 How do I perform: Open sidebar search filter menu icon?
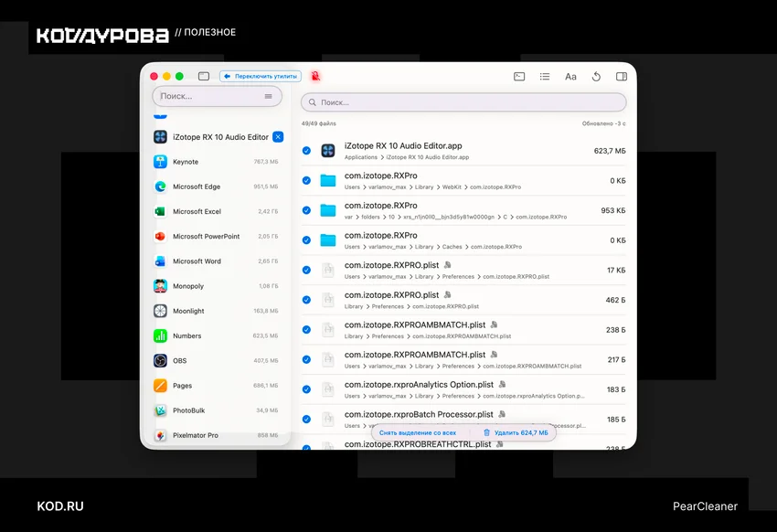point(268,96)
